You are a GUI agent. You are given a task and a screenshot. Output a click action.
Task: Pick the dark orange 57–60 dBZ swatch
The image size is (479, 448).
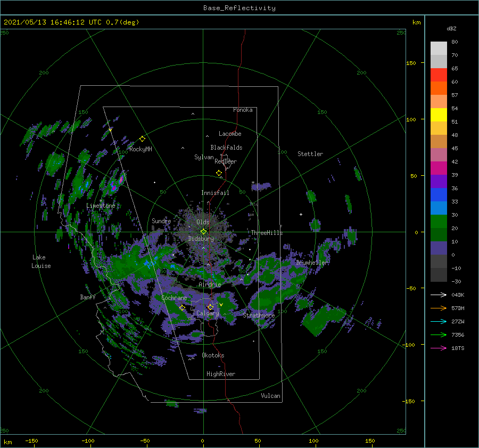(439, 88)
